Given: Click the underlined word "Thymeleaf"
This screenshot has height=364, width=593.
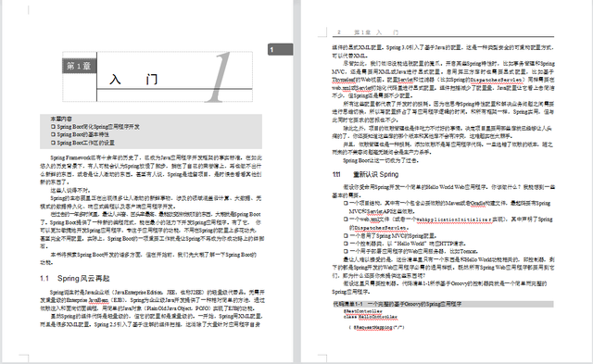Looking at the screenshot, I should [344, 80].
